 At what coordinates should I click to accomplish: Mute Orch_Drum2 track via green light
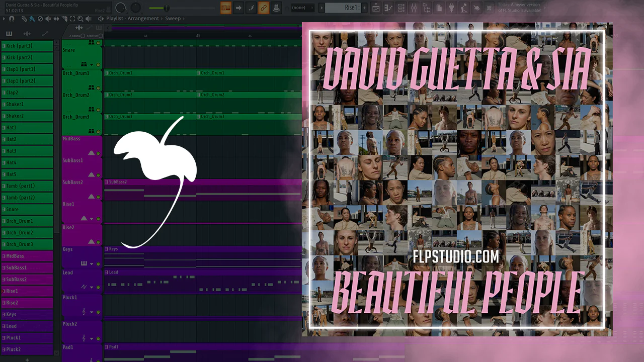(x=98, y=109)
